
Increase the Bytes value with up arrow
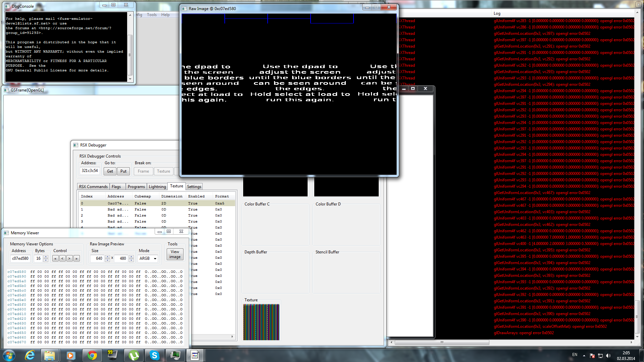tap(46, 257)
